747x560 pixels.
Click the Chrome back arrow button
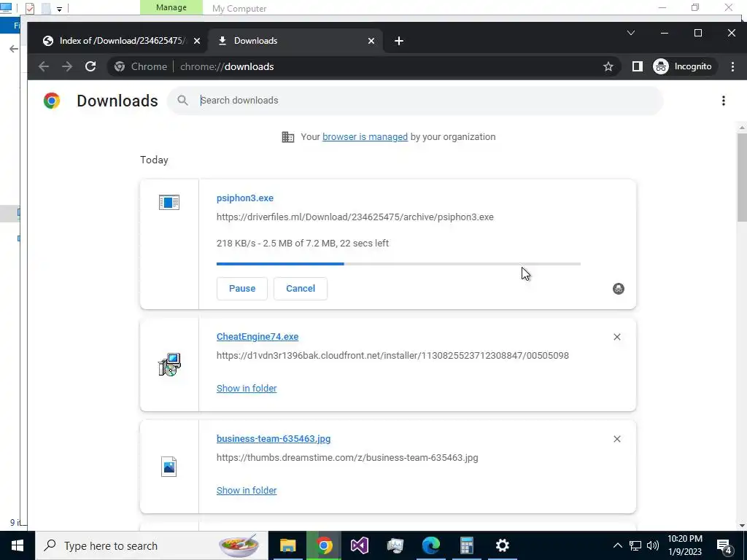(44, 66)
